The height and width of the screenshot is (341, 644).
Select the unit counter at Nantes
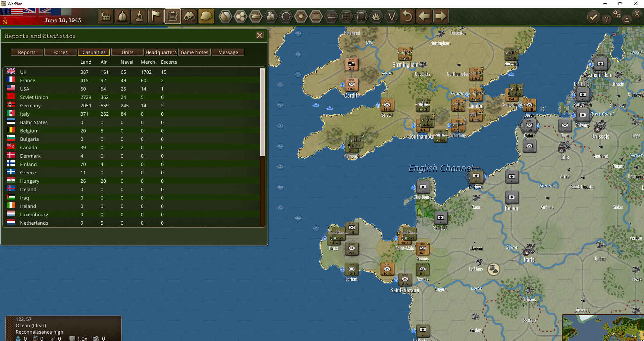click(x=423, y=269)
